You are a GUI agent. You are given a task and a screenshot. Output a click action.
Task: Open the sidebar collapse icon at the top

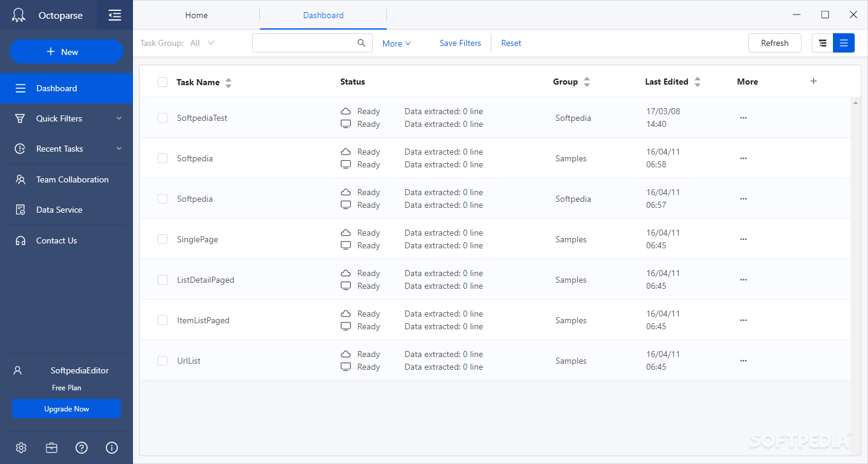[114, 14]
